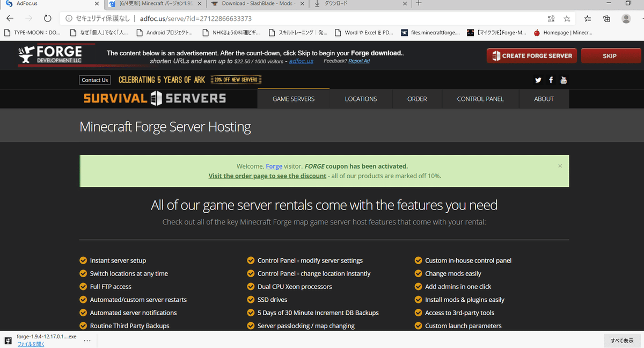Open the collections icon in the toolbar

[606, 18]
